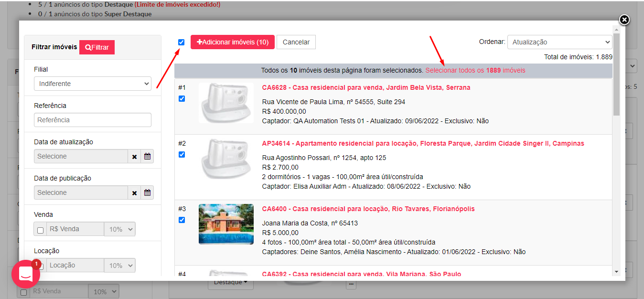Screen dimensions: 644x299
Task: Click thumbnail of property CA6628
Action: [226, 103]
